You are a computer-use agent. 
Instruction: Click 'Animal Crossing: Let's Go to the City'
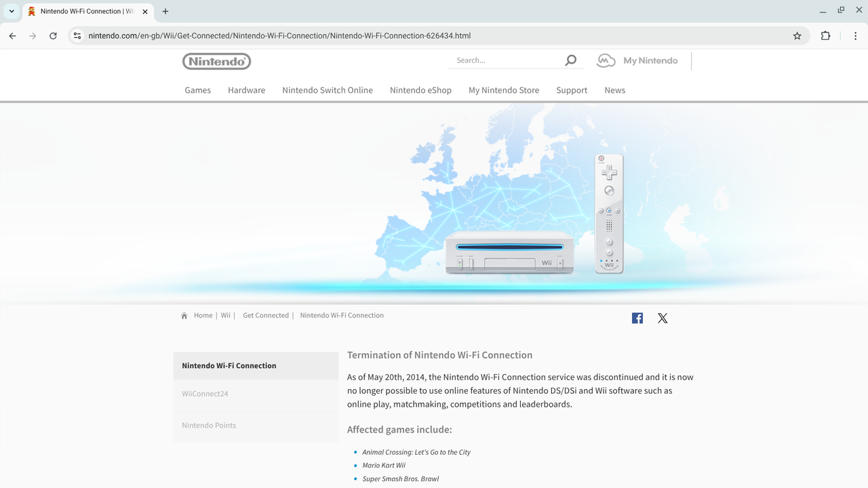(x=416, y=452)
